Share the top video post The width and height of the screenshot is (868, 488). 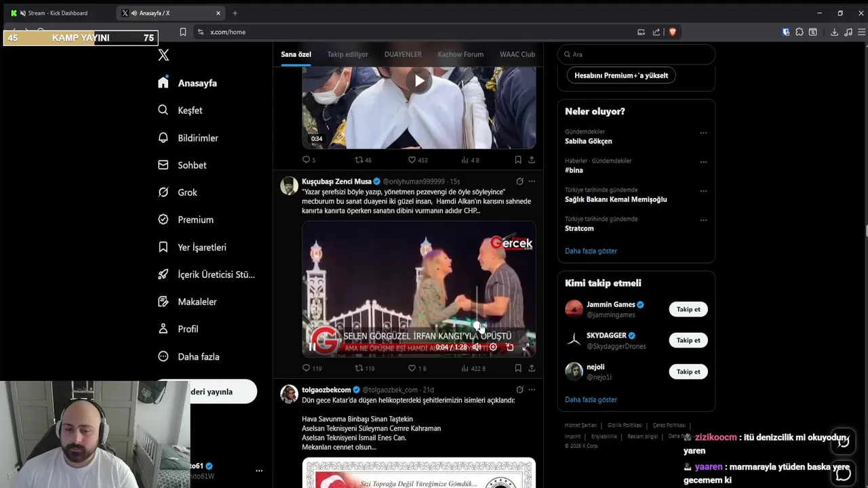click(532, 160)
